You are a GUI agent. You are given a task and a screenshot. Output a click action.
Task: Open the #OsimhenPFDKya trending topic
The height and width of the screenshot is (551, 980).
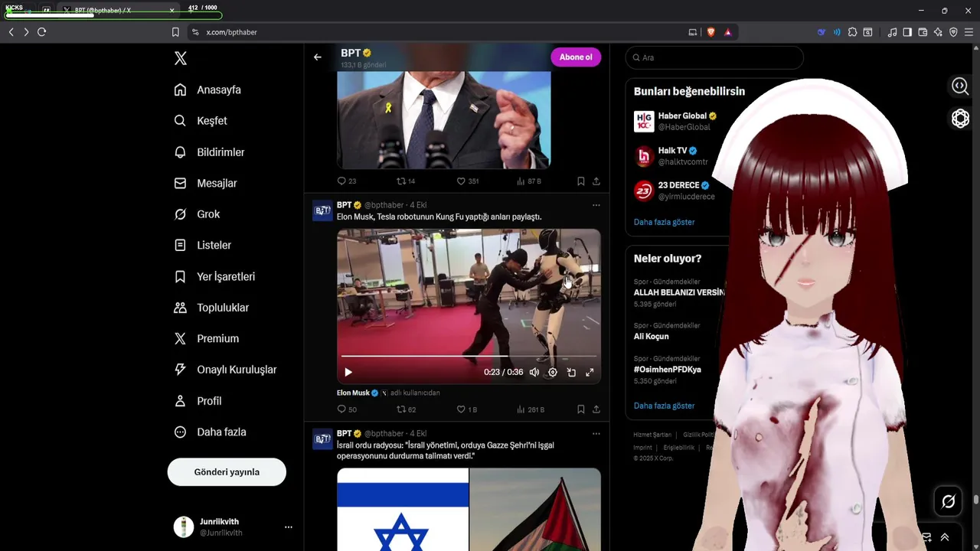668,370
